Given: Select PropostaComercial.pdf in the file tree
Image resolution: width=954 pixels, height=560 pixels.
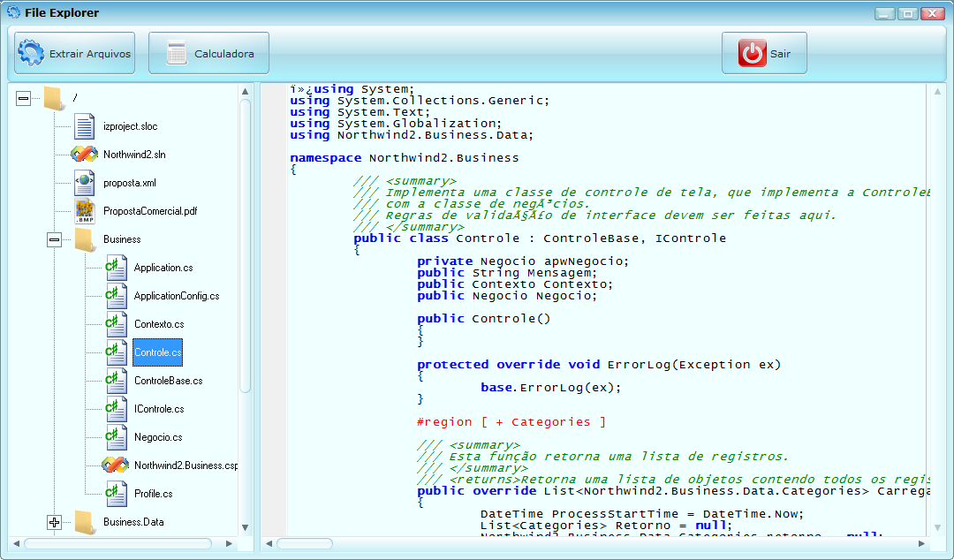Looking at the screenshot, I should 150,211.
